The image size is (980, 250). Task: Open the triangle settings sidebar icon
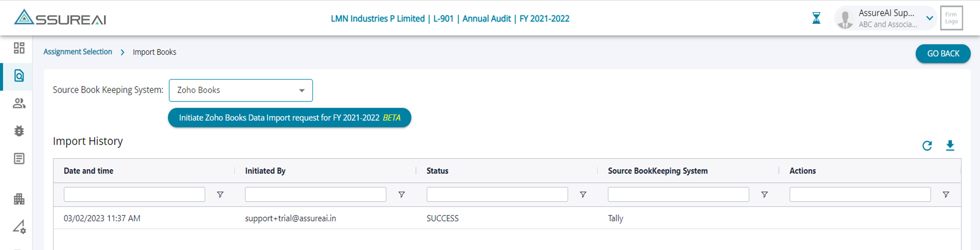[19, 227]
